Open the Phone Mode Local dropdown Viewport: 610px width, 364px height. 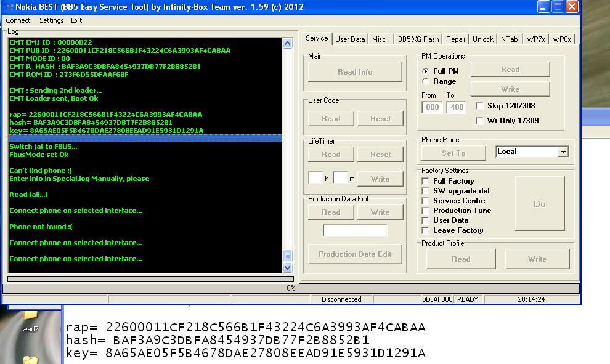click(x=563, y=152)
